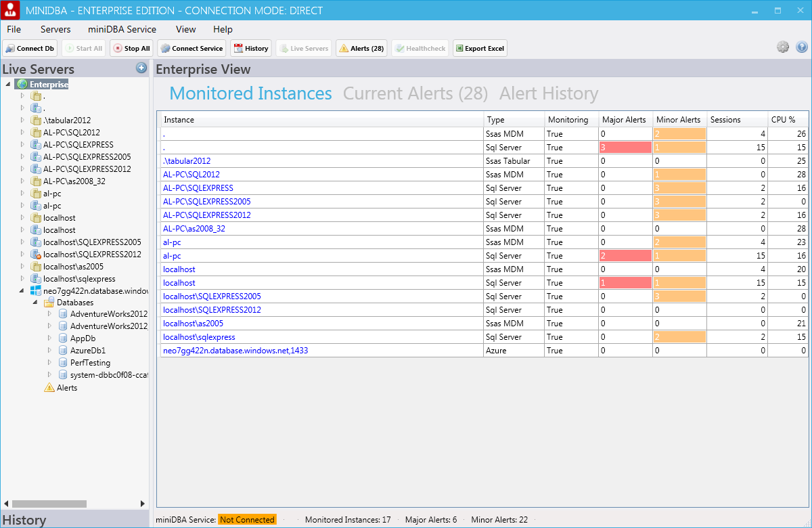Click the Healthcheck toolbar button

[420, 49]
